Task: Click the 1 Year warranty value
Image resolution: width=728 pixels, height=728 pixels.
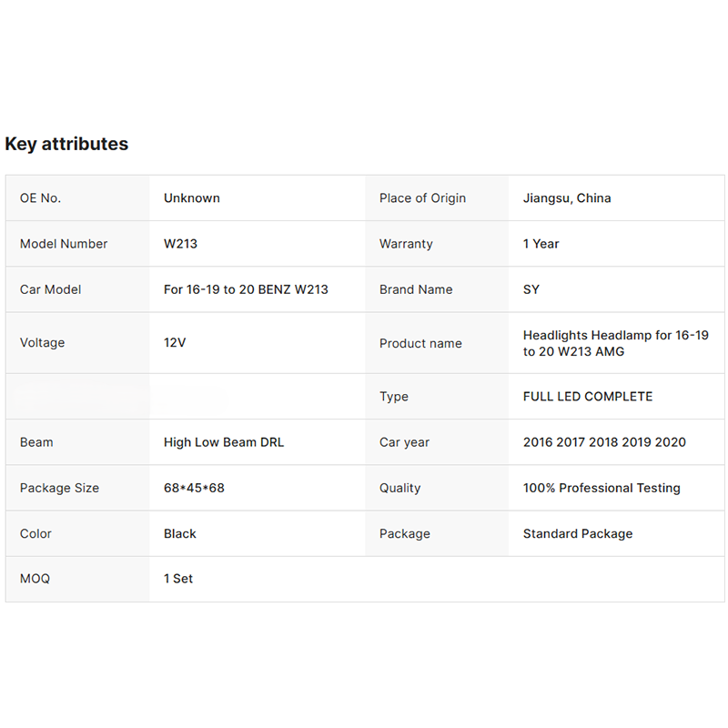Action: click(541, 244)
